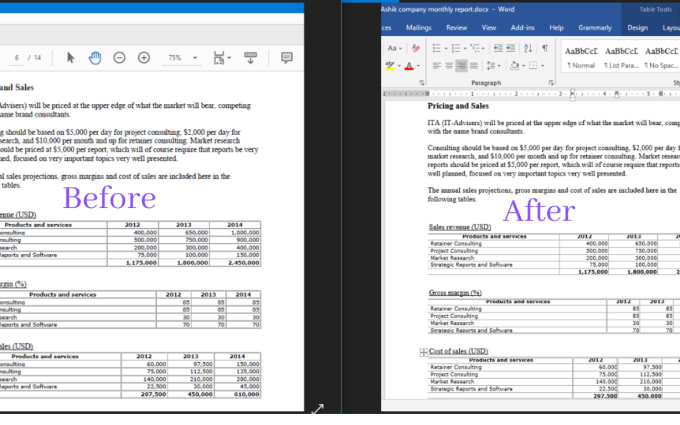Apply the List Paragraph style

pyautogui.click(x=621, y=58)
